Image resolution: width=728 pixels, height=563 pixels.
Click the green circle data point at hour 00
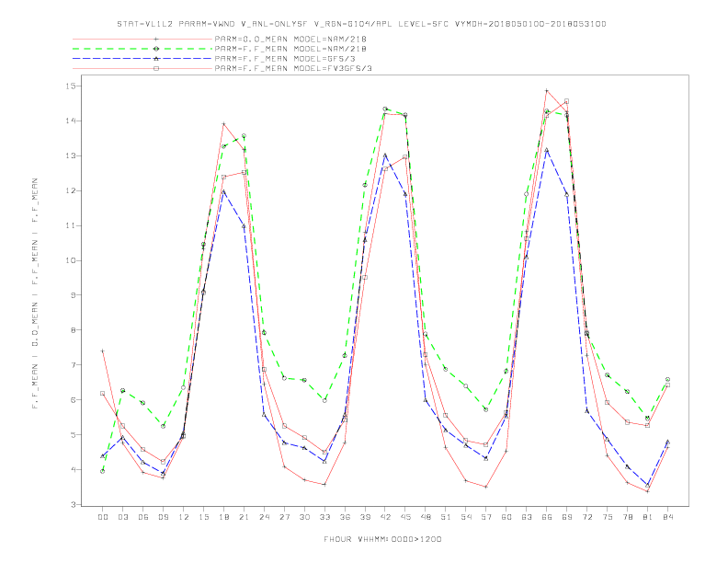tap(103, 471)
